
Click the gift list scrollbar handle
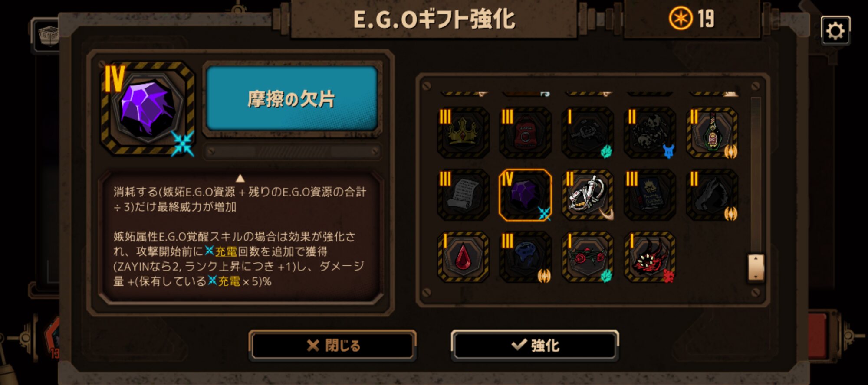tap(756, 268)
